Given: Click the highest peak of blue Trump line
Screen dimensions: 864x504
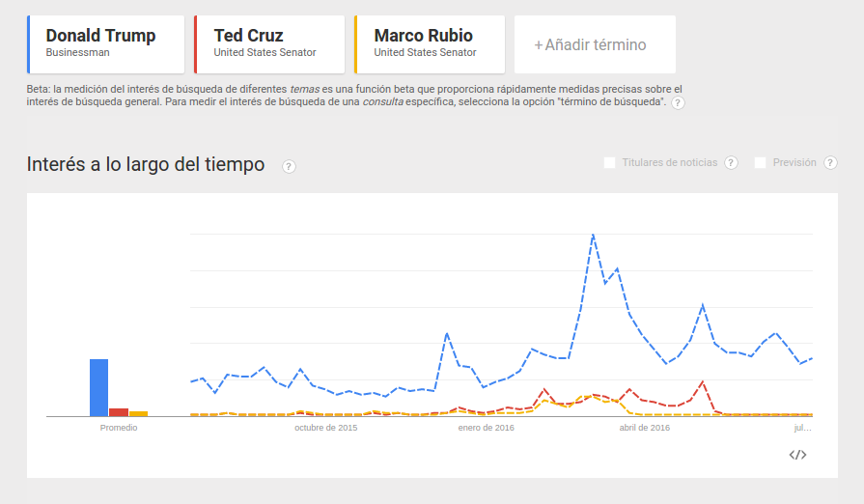Looking at the screenshot, I should click(593, 236).
